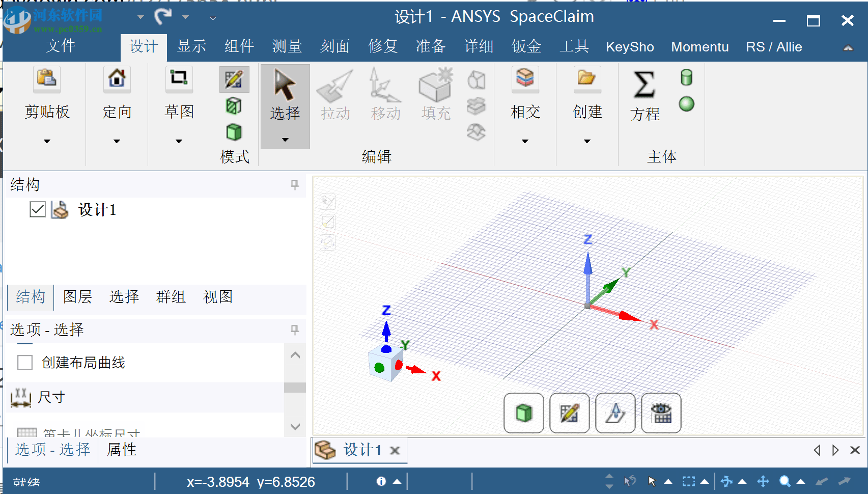This screenshot has height=494, width=868.
Task: Open the 剪贴板 clipboard icon
Action: (47, 78)
